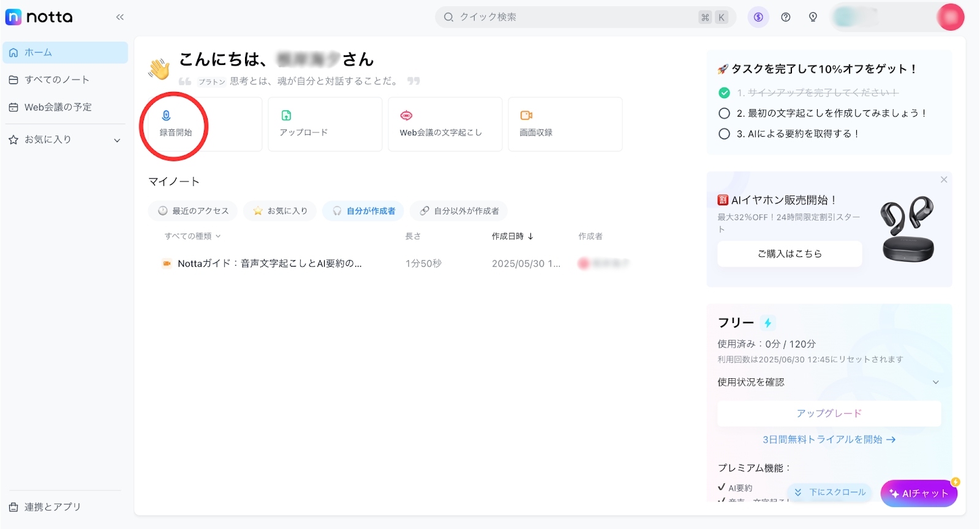Close the AIイヤホン promotion banner
The width and height of the screenshot is (980, 529).
click(x=944, y=180)
